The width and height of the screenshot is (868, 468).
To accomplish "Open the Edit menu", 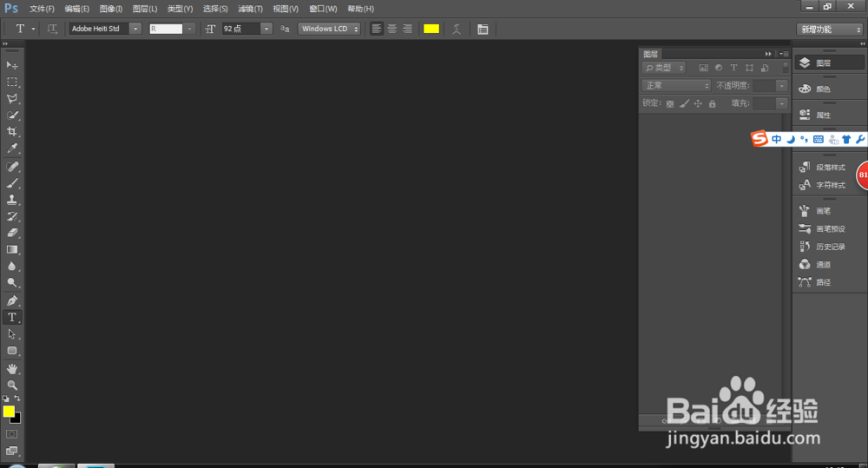I will pyautogui.click(x=76, y=9).
